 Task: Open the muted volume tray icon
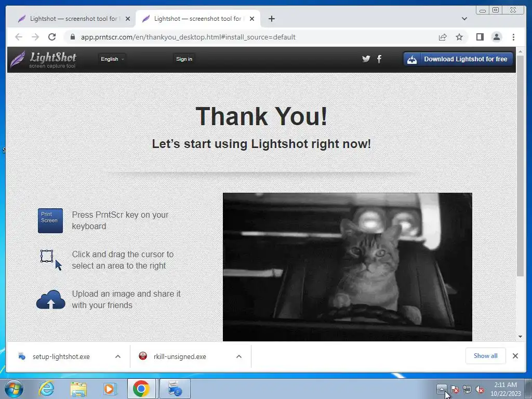pyautogui.click(x=480, y=390)
